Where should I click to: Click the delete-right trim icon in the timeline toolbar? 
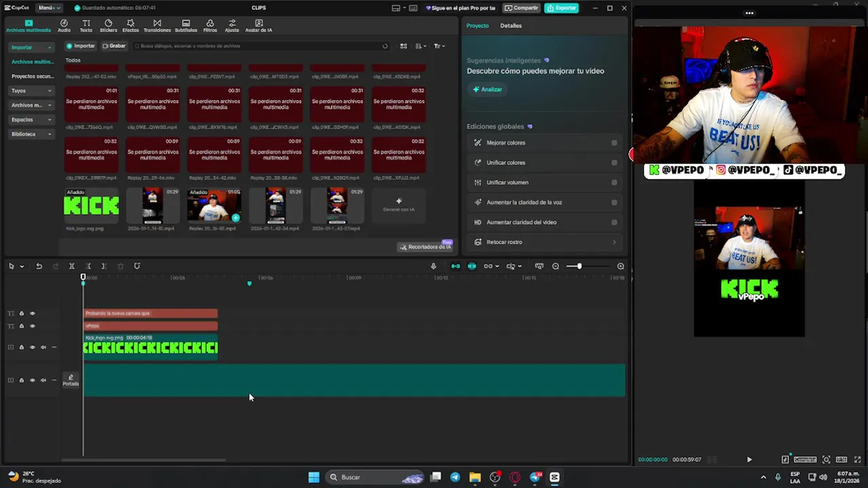pyautogui.click(x=104, y=266)
